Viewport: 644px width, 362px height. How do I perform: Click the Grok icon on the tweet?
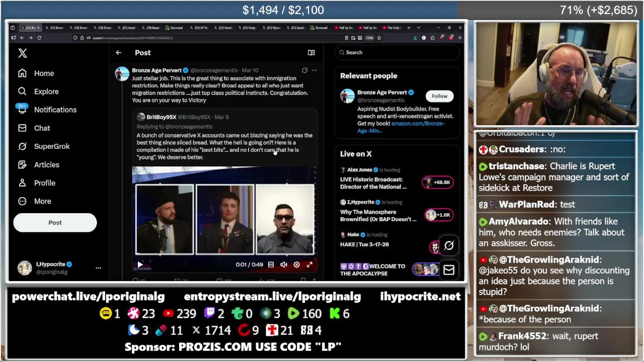pos(304,70)
